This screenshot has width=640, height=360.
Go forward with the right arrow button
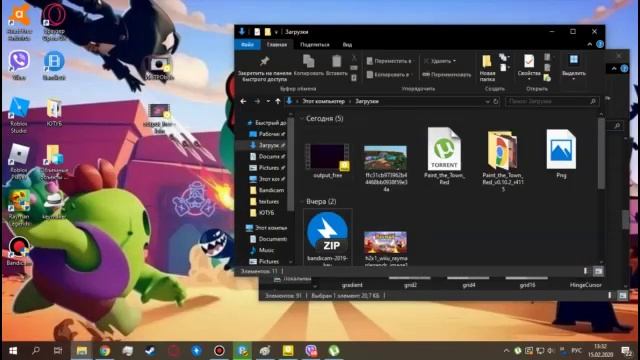point(257,101)
